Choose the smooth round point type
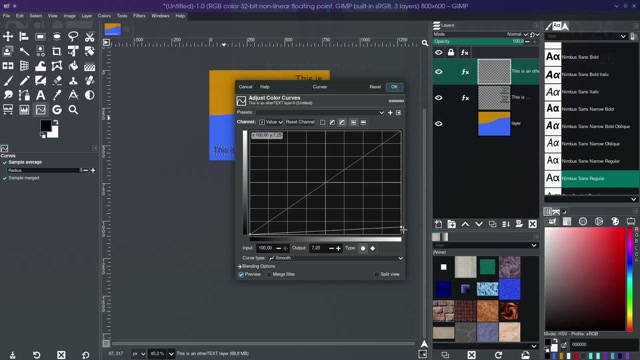This screenshot has width=640, height=360. [x=363, y=248]
